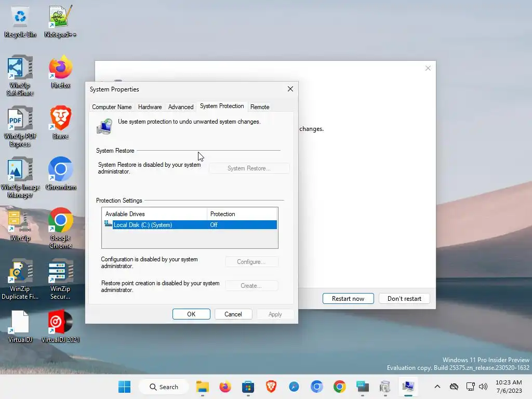Open WinZip SafeShare desktop shortcut
This screenshot has width=532, height=399.
coord(20,75)
